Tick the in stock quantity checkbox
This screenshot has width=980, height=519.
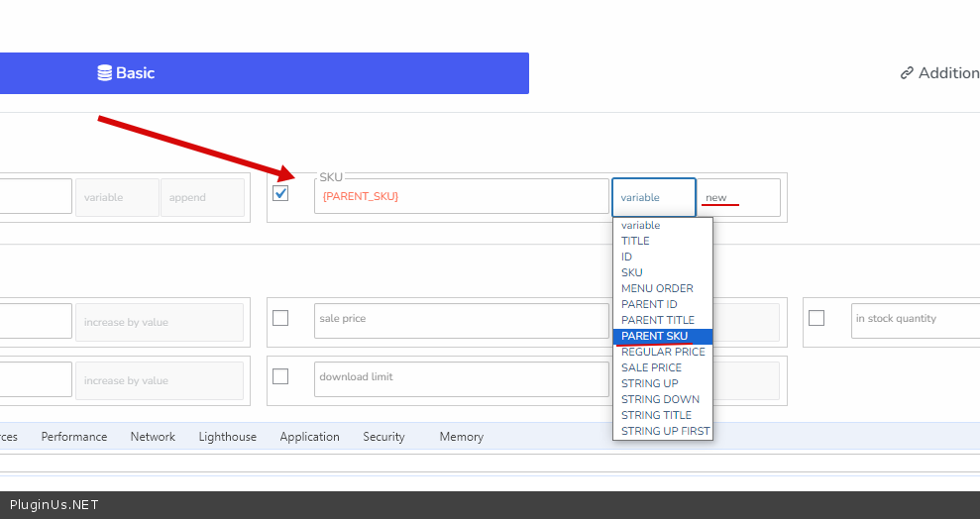pyautogui.click(x=817, y=318)
